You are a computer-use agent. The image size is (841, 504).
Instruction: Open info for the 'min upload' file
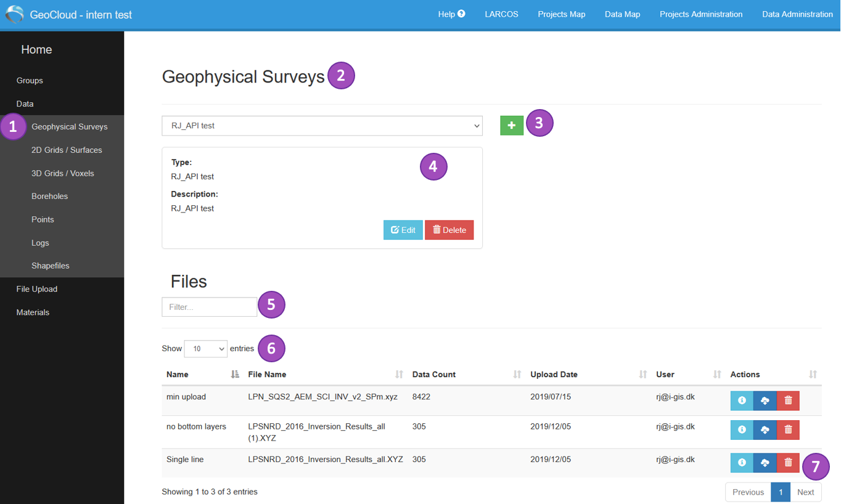[x=742, y=400]
